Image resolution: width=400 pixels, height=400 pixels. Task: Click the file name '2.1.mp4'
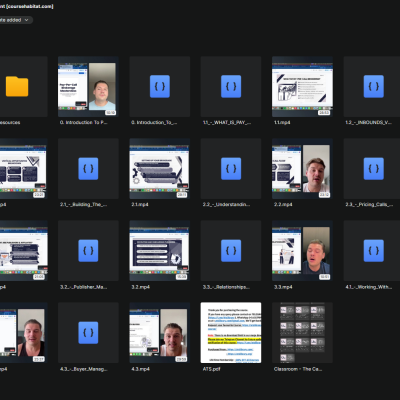pyautogui.click(x=140, y=205)
